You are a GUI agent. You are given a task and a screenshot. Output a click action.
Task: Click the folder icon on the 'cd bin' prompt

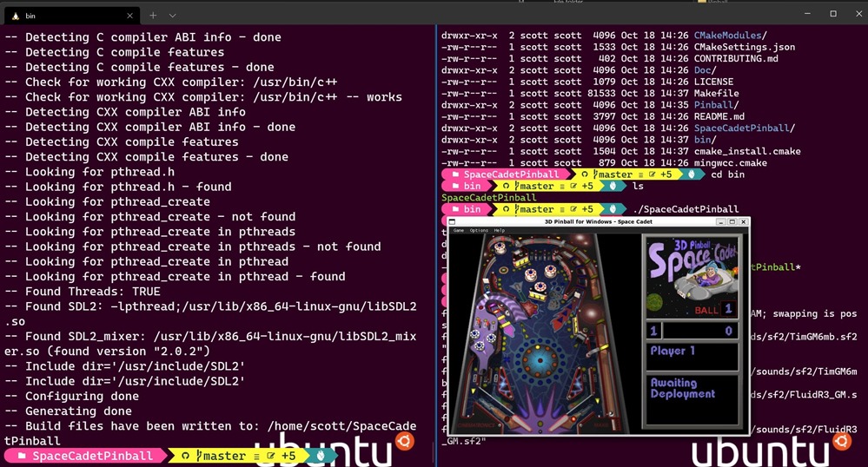[x=456, y=174]
